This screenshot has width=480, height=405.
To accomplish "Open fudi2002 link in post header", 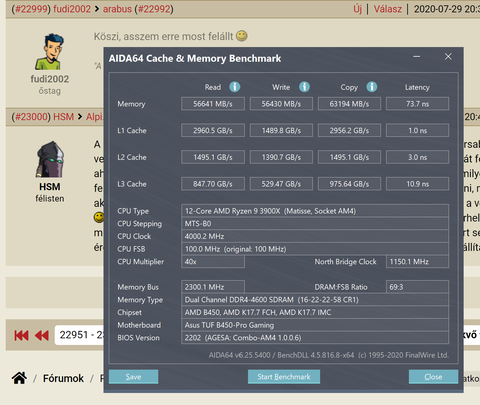I will click(x=72, y=9).
